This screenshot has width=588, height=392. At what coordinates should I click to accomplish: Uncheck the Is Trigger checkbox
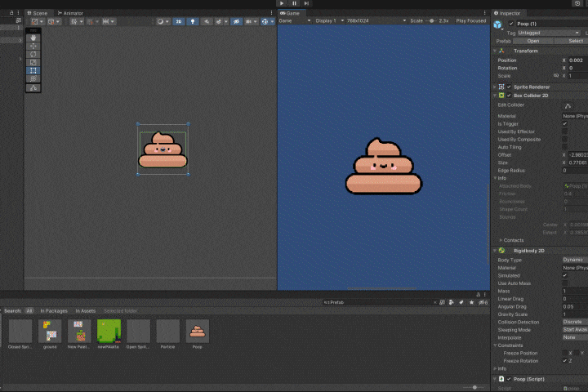(x=565, y=124)
